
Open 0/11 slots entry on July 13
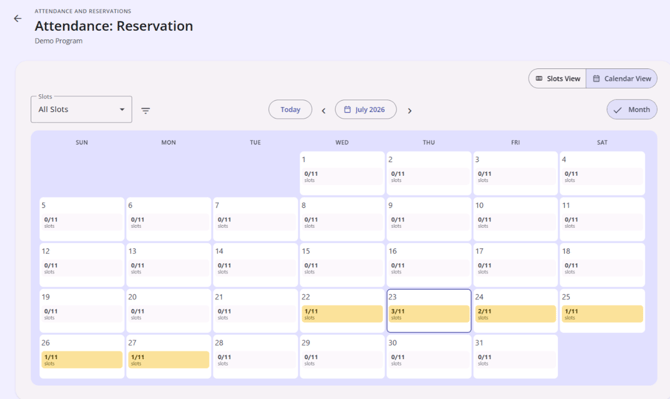click(x=169, y=268)
